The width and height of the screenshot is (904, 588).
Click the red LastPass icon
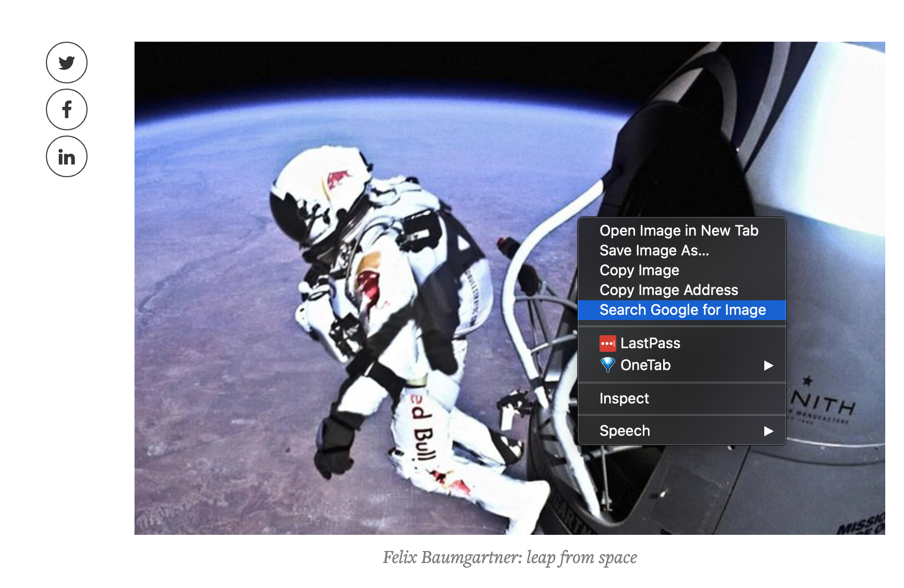(x=607, y=344)
